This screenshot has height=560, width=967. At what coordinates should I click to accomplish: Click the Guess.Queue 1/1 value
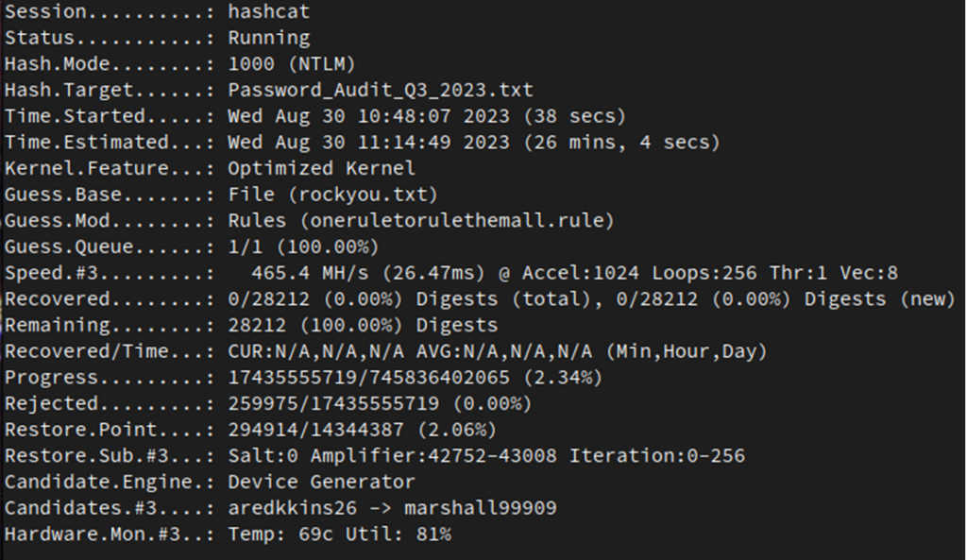point(245,246)
